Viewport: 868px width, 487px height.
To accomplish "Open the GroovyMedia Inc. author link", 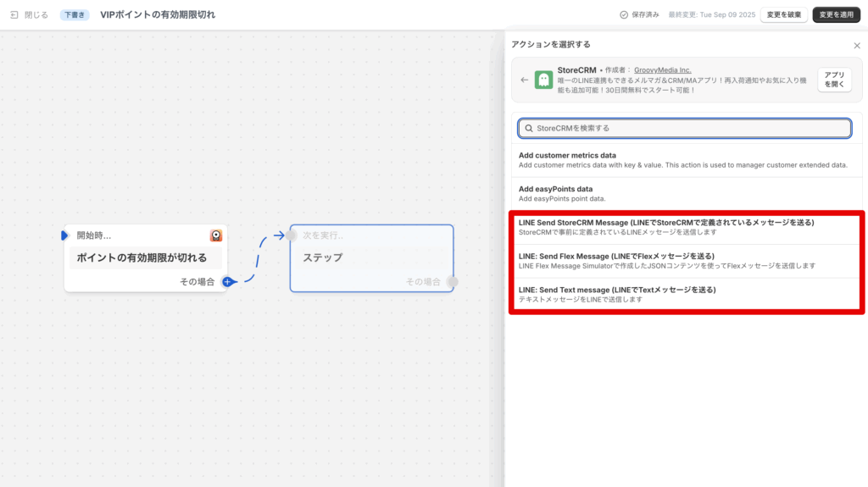I will tap(662, 70).
